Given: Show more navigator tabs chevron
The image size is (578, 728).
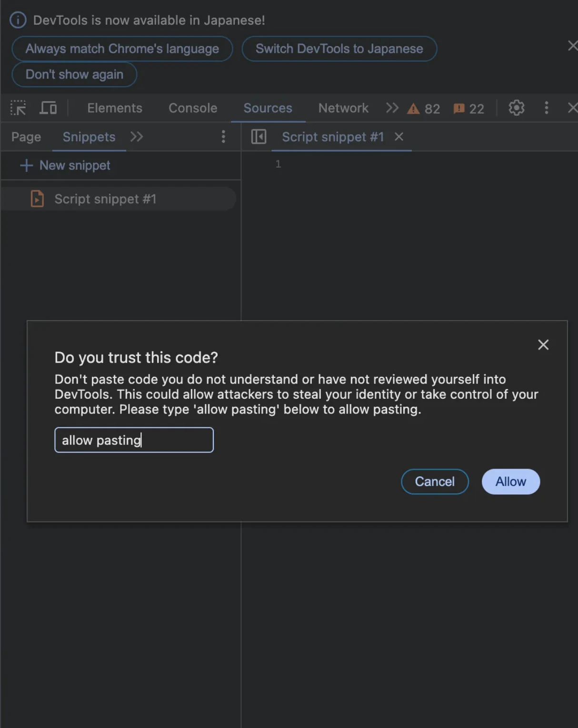Looking at the screenshot, I should pyautogui.click(x=137, y=137).
